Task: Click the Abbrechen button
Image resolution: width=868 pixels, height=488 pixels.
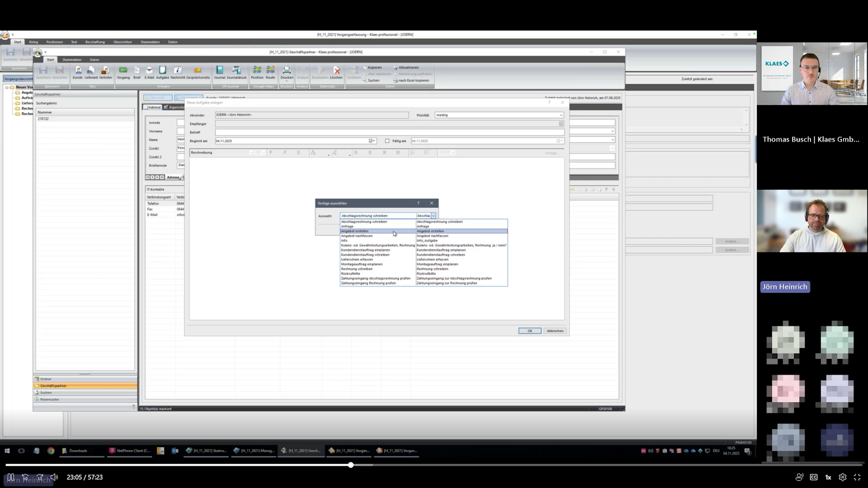Action: click(x=555, y=331)
